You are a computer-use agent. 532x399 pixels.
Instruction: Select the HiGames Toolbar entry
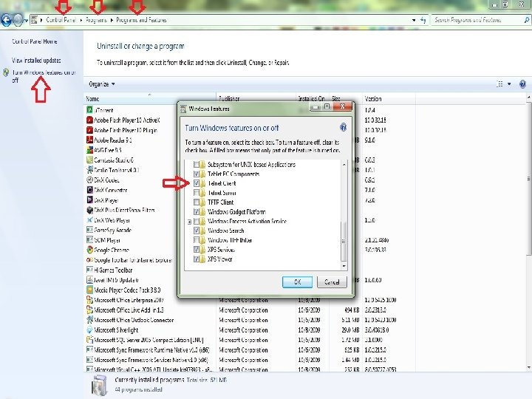(x=113, y=270)
